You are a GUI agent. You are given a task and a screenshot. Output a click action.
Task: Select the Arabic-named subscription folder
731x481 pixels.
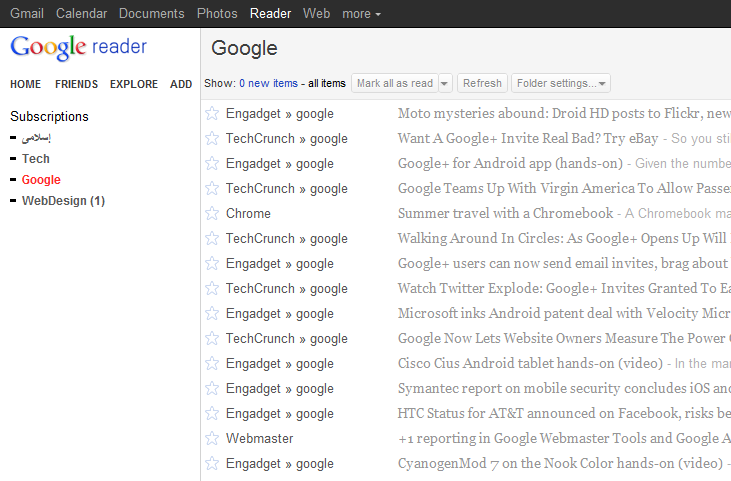click(x=36, y=137)
